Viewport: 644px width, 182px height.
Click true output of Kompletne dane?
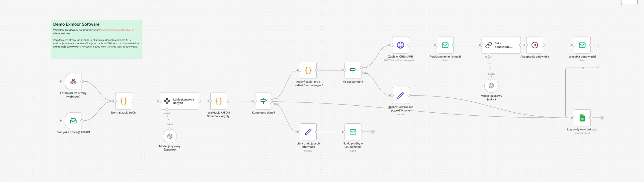(272, 98)
